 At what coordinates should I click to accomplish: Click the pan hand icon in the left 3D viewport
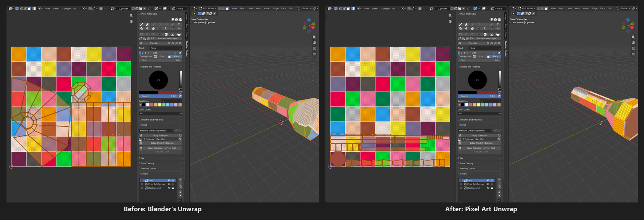pyautogui.click(x=314, y=43)
